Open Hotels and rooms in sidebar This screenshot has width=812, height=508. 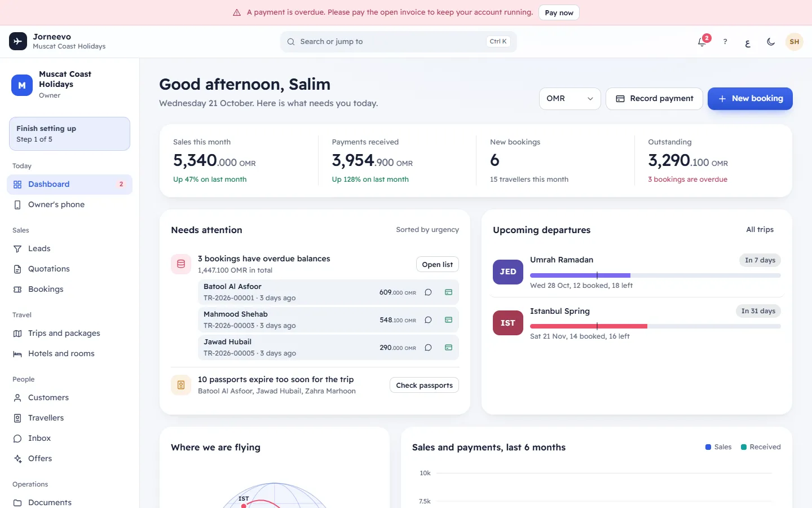pos(70,354)
